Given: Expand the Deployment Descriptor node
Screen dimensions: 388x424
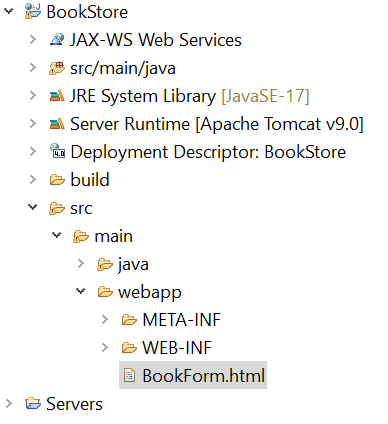Looking at the screenshot, I should pos(33,152).
